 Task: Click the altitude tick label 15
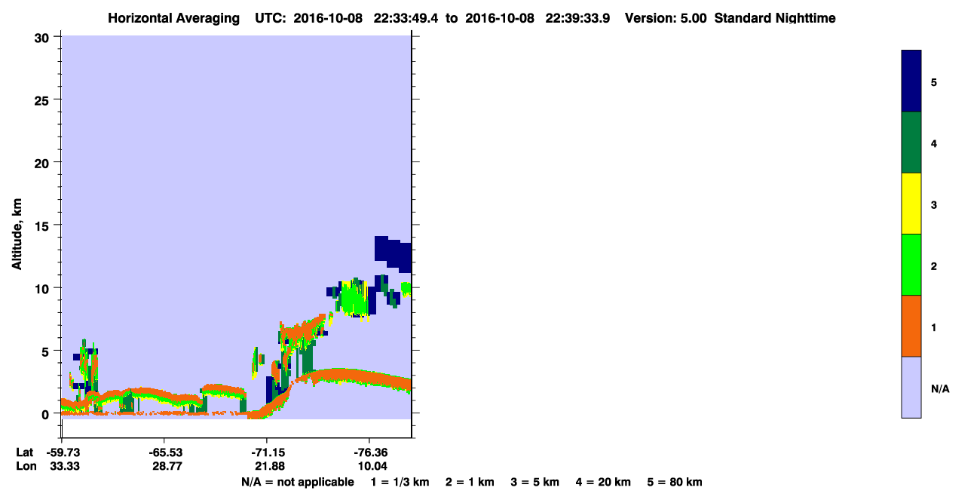44,225
